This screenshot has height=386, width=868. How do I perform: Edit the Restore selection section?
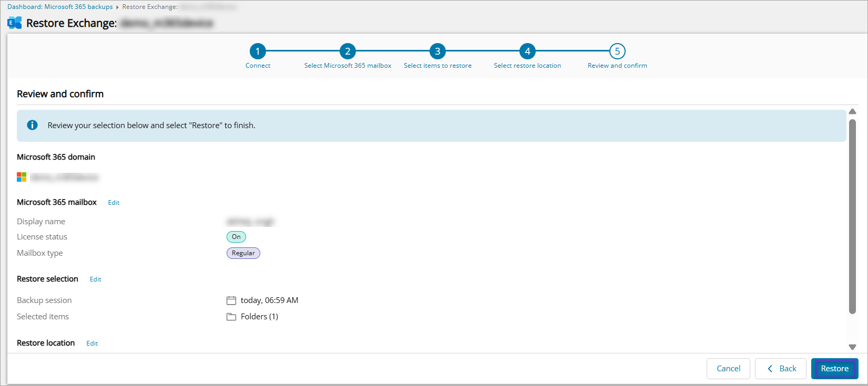point(95,279)
